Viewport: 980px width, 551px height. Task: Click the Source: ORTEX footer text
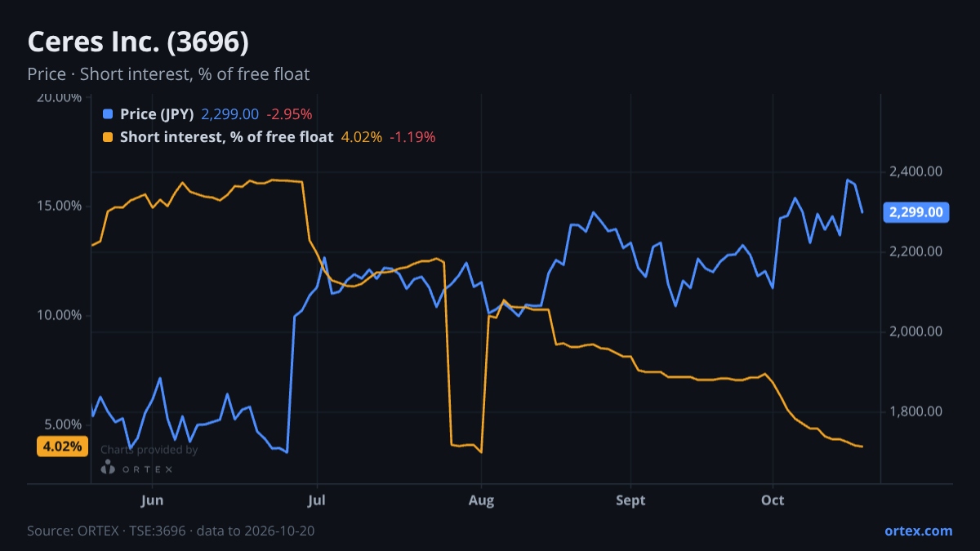[171, 531]
